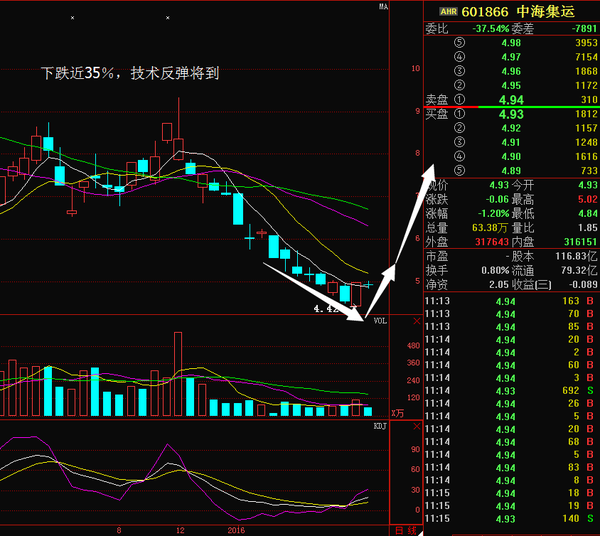The image size is (600, 536).
Task: Click the highest price value 5.02
Action: [x=585, y=199]
